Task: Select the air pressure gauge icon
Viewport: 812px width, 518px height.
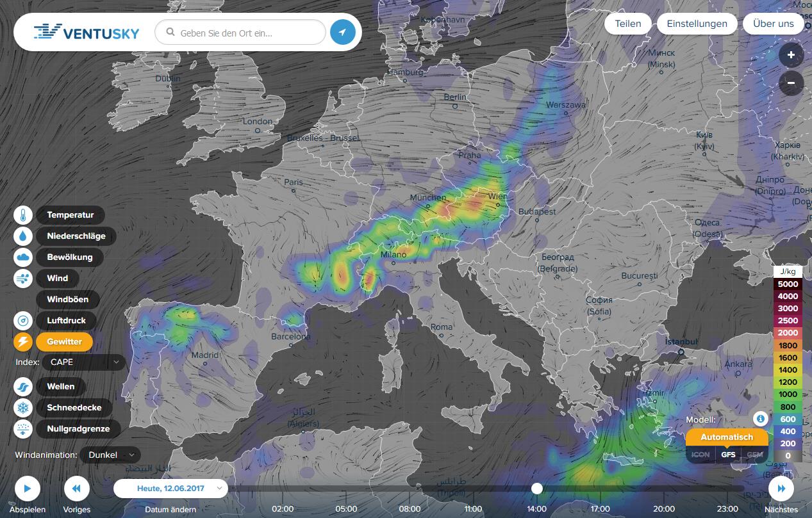Action: [23, 321]
